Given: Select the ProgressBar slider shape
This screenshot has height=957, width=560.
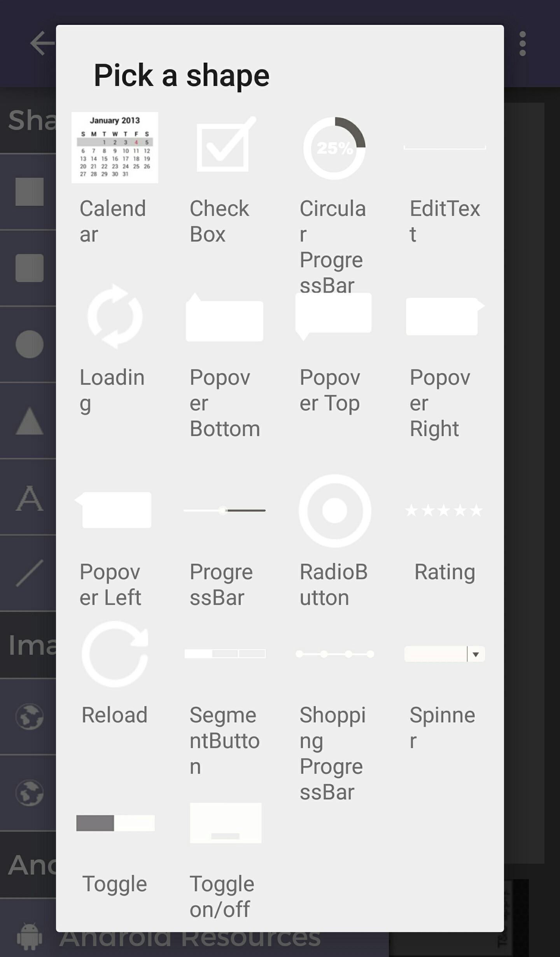Looking at the screenshot, I should [x=224, y=510].
